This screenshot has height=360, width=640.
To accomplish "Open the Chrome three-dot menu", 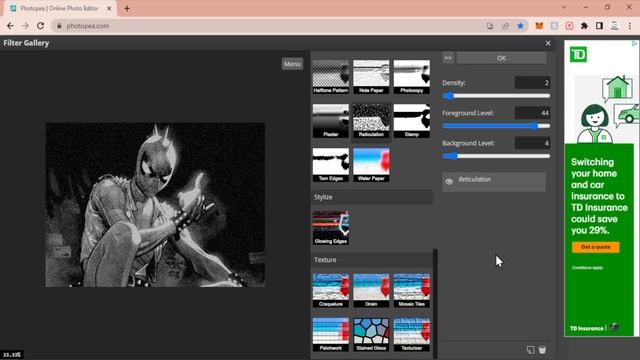I will click(630, 26).
